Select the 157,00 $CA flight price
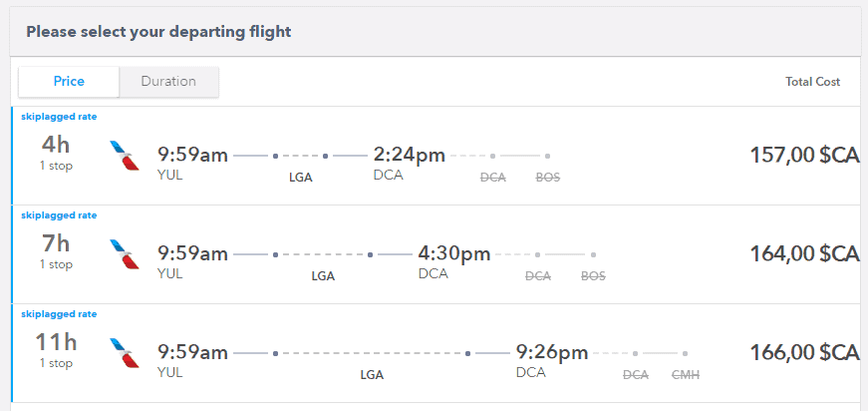Image resolution: width=868 pixels, height=411 pixels. coord(804,155)
